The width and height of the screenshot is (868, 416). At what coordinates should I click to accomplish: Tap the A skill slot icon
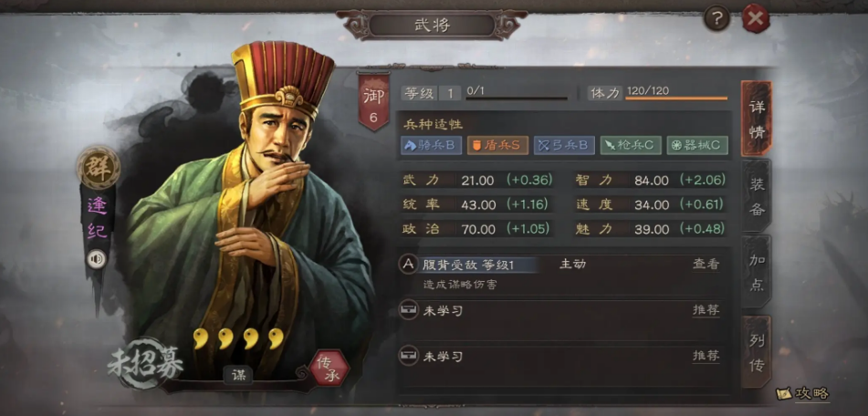coord(409,265)
